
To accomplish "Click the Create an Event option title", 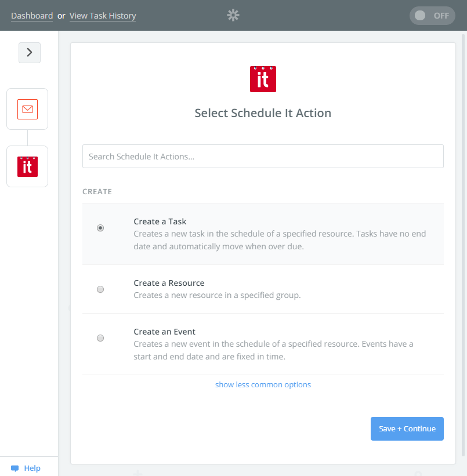I will click(x=164, y=332).
